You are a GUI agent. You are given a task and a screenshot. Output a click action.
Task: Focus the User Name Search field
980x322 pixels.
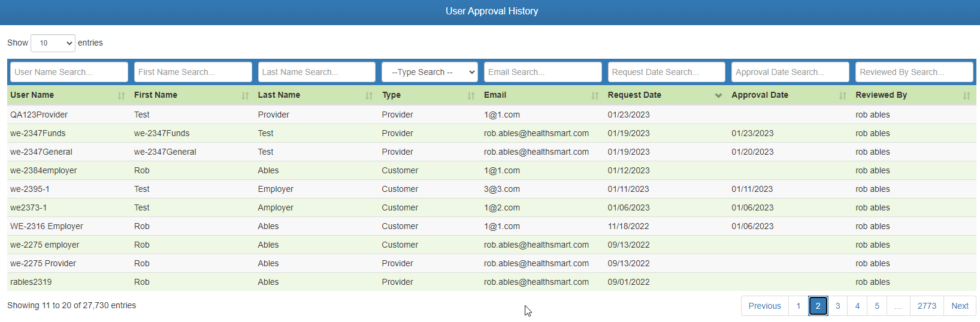69,72
